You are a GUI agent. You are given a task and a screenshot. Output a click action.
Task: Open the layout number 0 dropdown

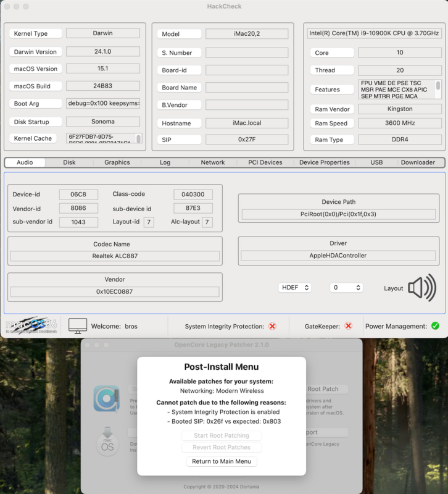346,288
